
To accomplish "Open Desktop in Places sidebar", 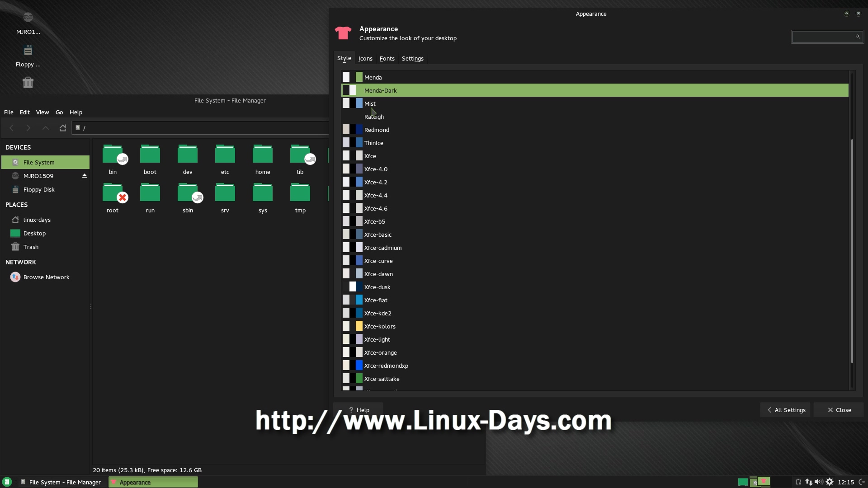I will tap(45, 233).
